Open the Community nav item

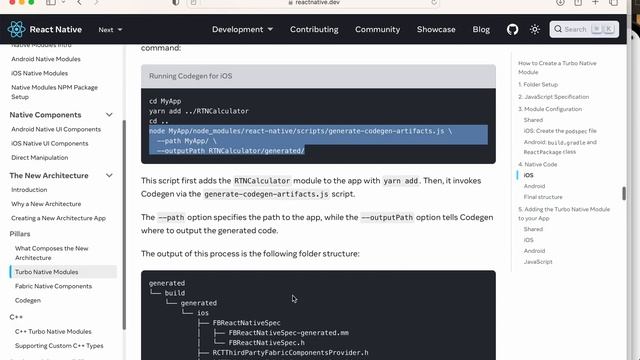pos(377,29)
